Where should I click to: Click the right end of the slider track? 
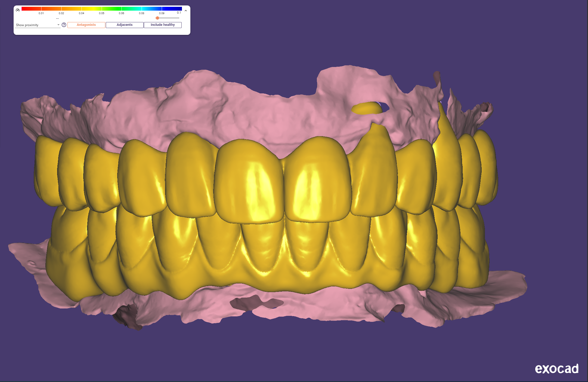tap(178, 18)
